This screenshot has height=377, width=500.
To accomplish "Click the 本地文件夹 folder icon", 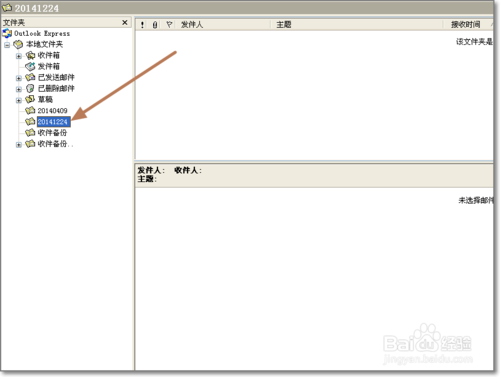I will (x=18, y=44).
